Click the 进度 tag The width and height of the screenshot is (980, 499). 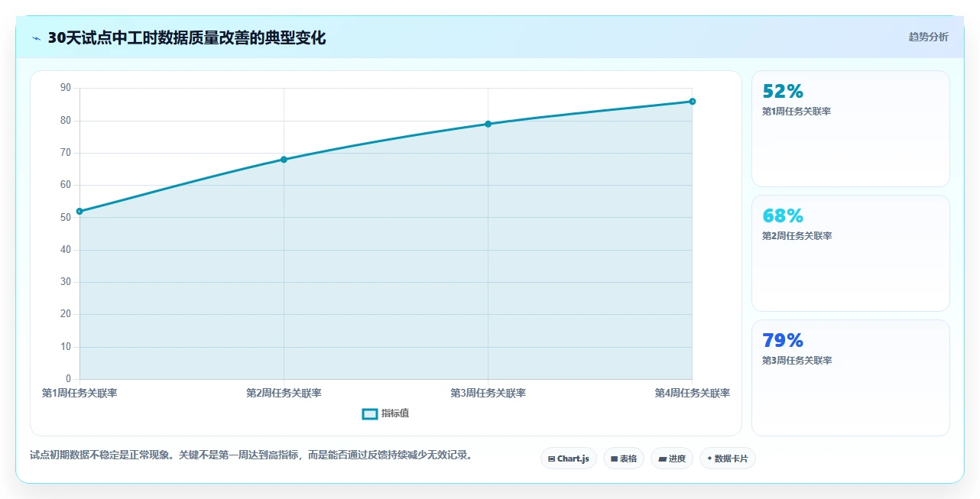click(672, 458)
